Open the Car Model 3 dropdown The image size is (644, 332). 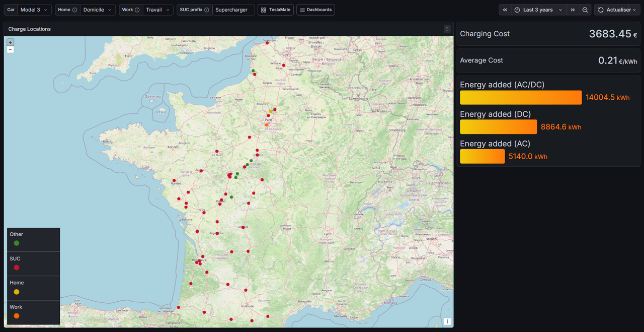34,10
